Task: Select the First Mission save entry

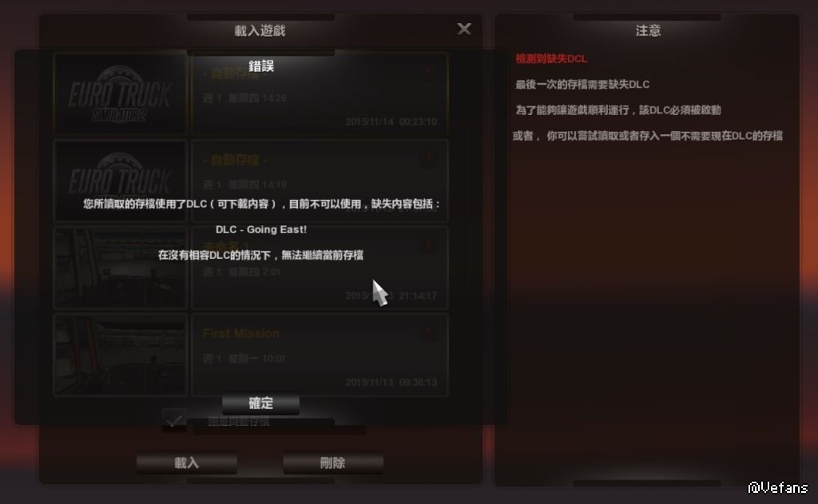Action: [x=320, y=355]
